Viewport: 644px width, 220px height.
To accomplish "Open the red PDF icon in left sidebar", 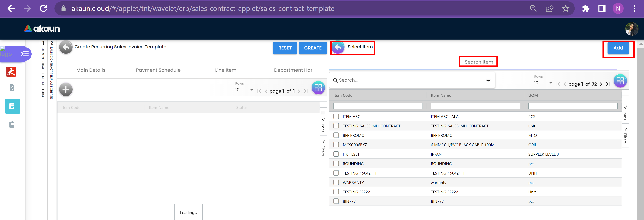I will click(x=11, y=72).
